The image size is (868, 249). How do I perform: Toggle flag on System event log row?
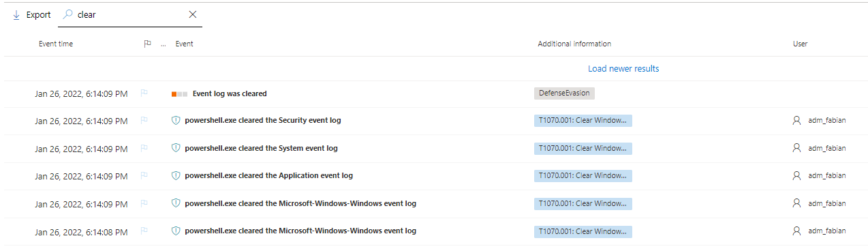click(144, 148)
